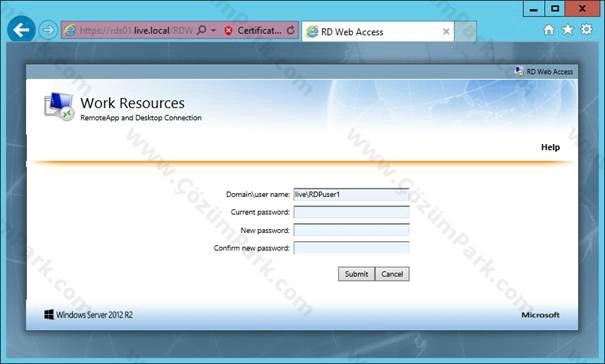Viewport: 605px width, 364px height.
Task: Click the RD Web Access header icon
Action: (x=519, y=71)
